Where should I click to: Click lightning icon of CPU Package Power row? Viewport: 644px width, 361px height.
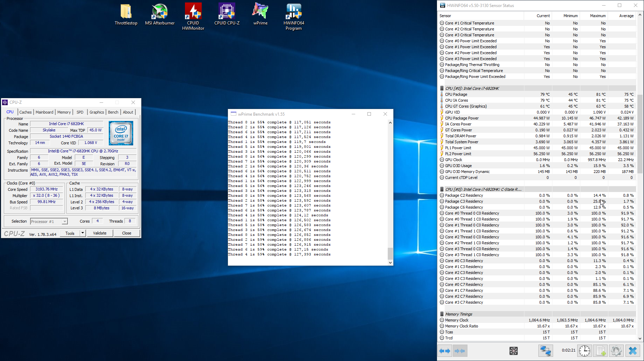(442, 118)
